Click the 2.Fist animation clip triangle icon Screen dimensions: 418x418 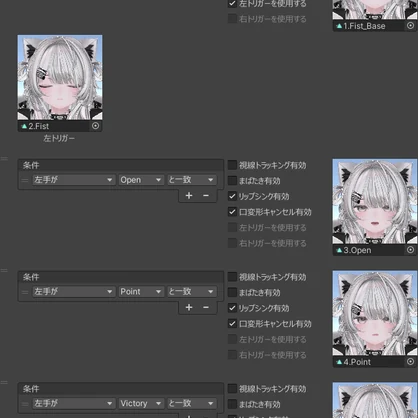tap(24, 126)
